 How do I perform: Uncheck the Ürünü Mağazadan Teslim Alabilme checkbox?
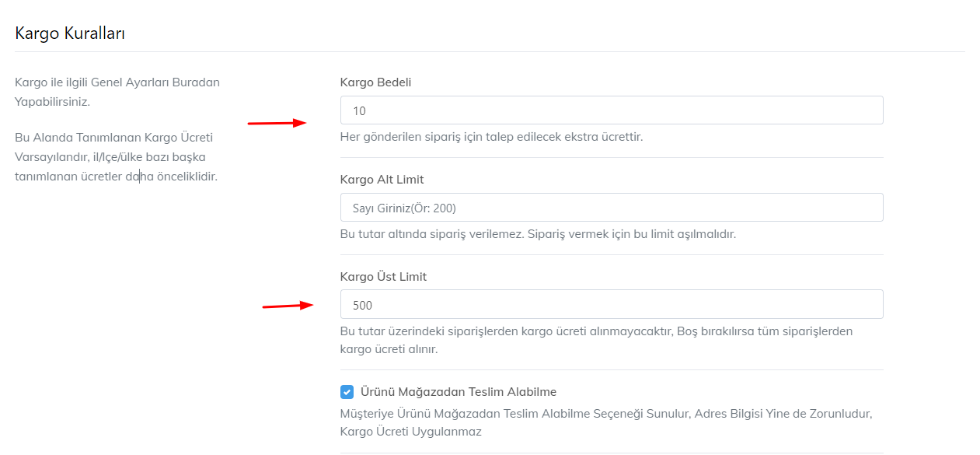point(347,392)
